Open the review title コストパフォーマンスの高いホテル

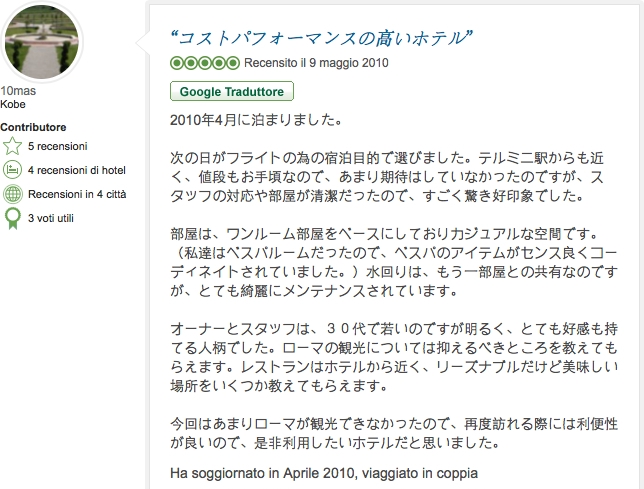(320, 38)
